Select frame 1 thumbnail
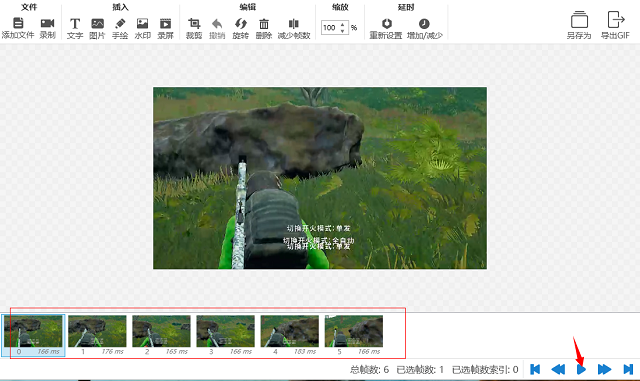Screen dimensions: 640x381 pyautogui.click(x=97, y=331)
